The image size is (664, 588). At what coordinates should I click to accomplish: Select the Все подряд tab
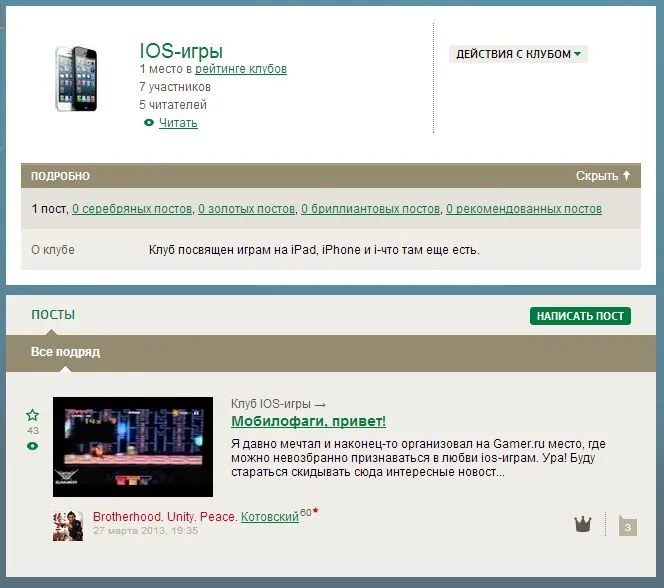pos(65,352)
